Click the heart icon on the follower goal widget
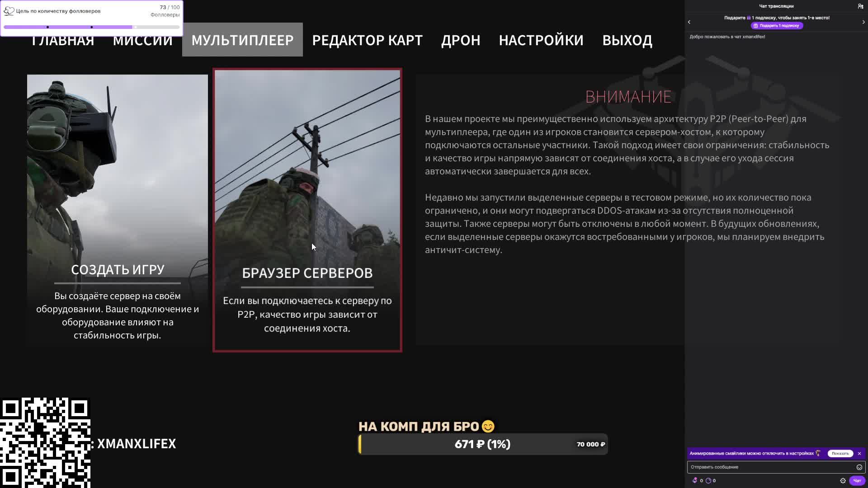Screen dimensions: 868x488 [9, 10]
